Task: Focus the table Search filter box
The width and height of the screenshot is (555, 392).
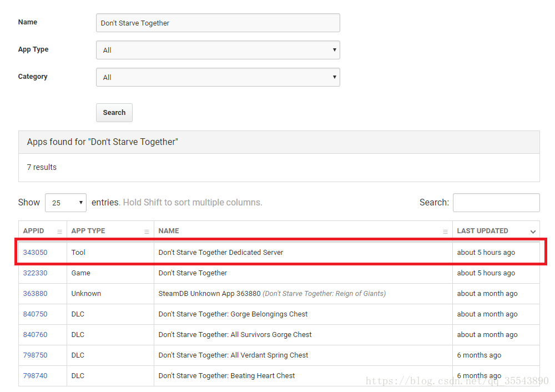Action: 496,203
